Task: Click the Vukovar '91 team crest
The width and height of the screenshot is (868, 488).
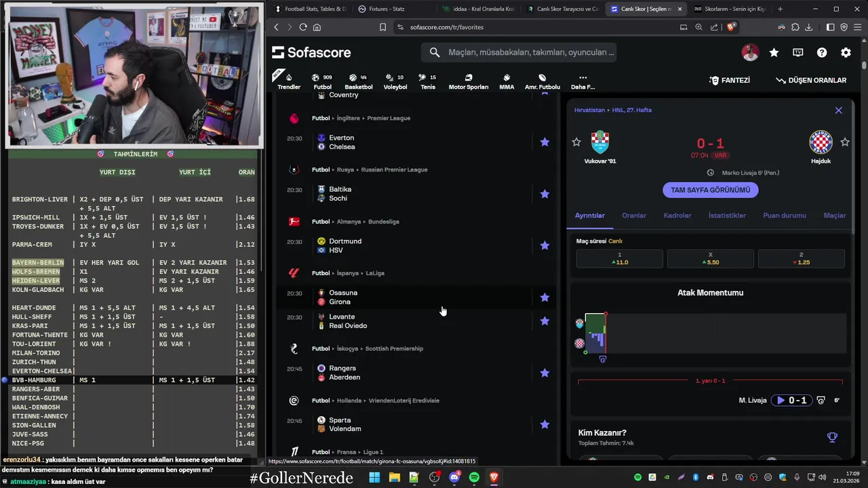Action: tap(600, 142)
